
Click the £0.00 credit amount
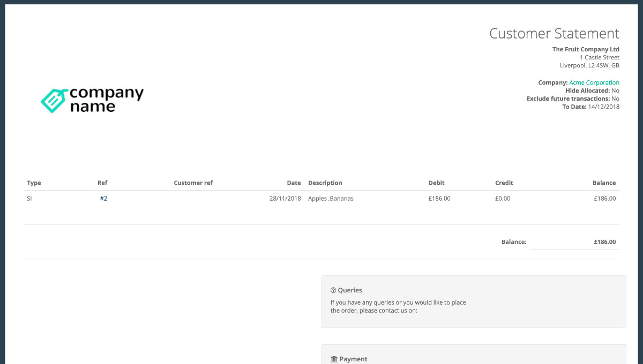click(x=503, y=198)
